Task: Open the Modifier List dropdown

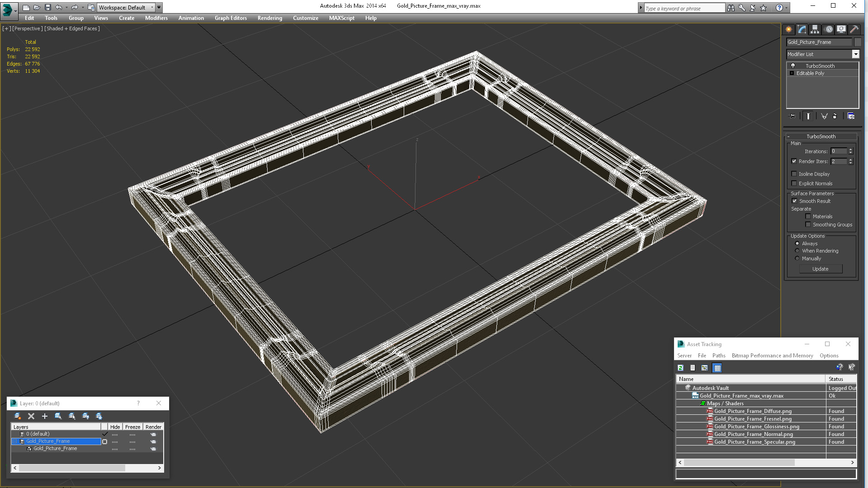Action: pyautogui.click(x=855, y=54)
